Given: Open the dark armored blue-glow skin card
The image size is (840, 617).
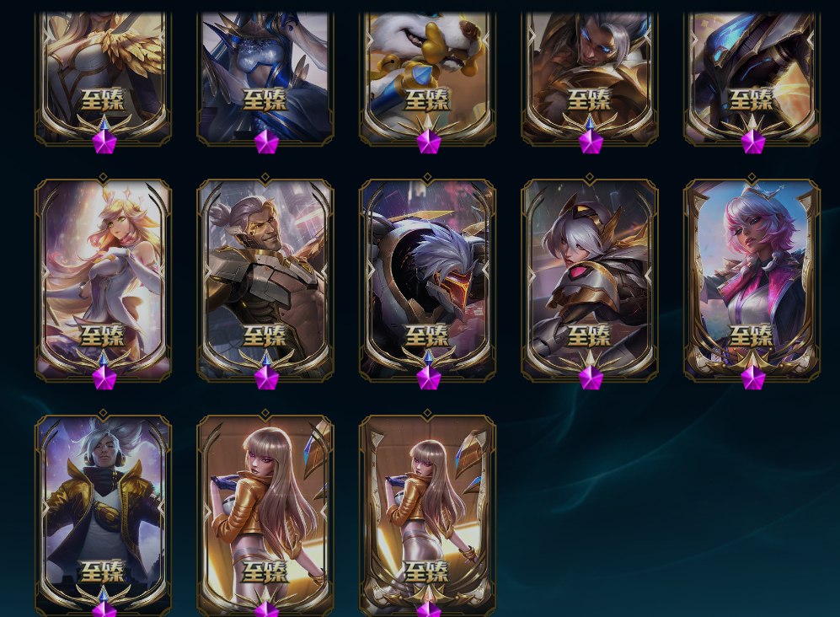Looking at the screenshot, I should [752, 78].
